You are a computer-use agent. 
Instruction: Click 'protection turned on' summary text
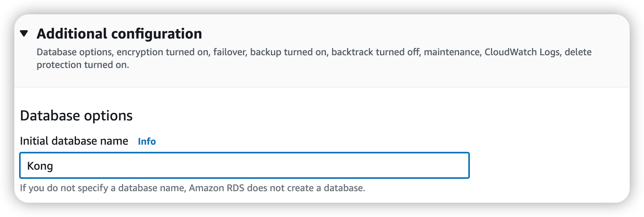pos(83,65)
